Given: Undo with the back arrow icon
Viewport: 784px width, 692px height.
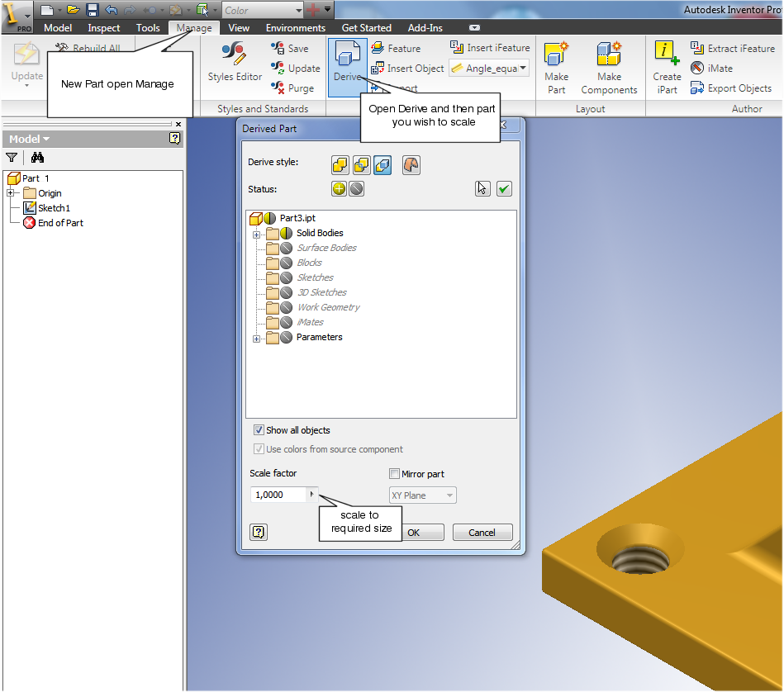Looking at the screenshot, I should (111, 9).
